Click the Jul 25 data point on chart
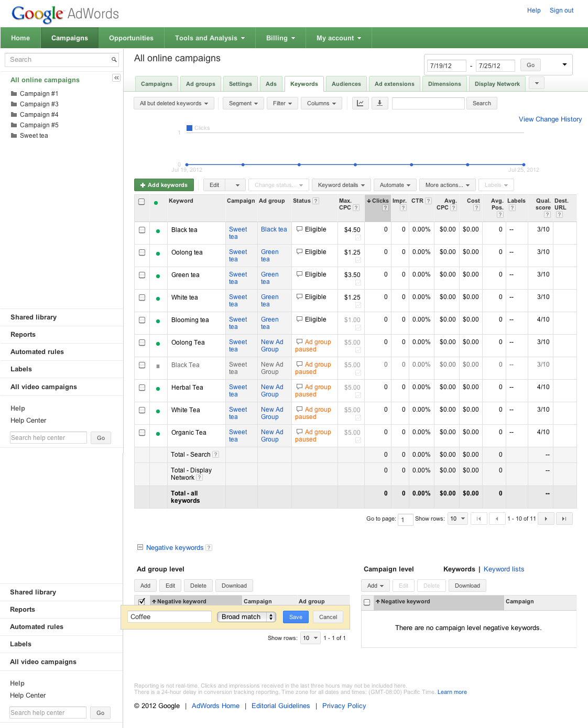 (x=524, y=164)
